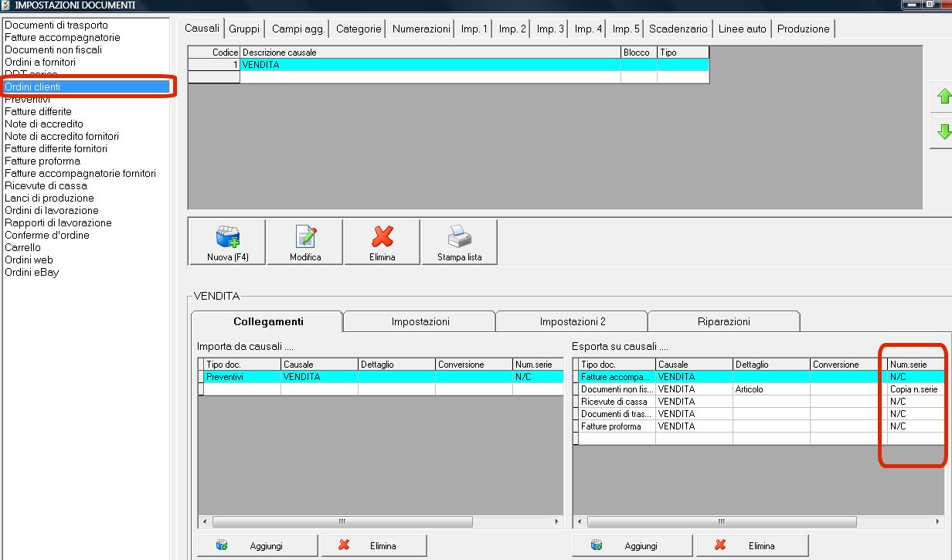Select Preventivi row in Importa table

point(381,377)
